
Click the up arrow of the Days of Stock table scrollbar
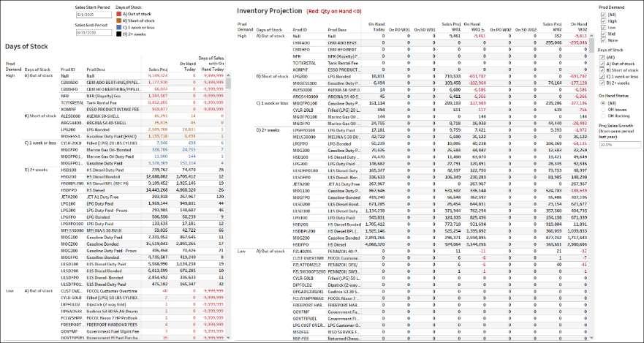point(228,75)
